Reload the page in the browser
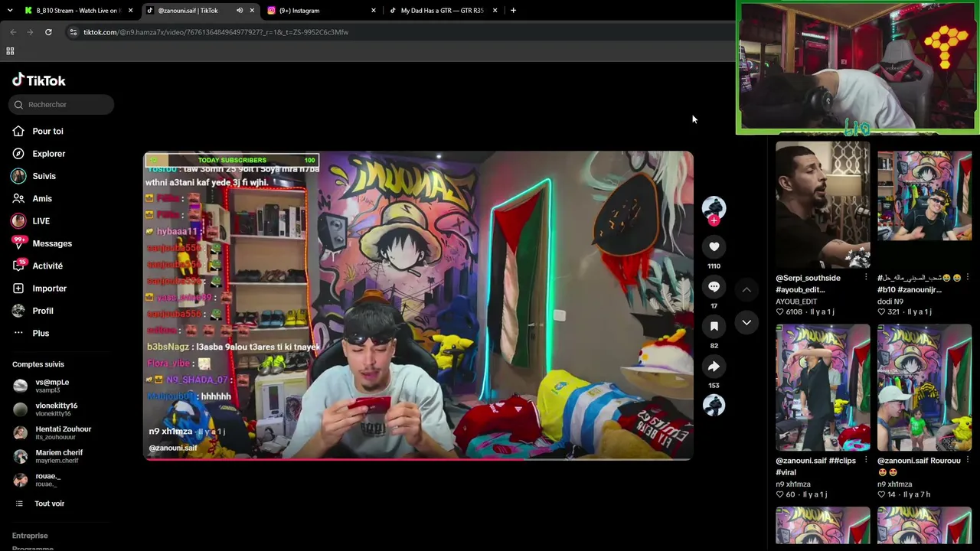This screenshot has height=551, width=980. point(48,32)
